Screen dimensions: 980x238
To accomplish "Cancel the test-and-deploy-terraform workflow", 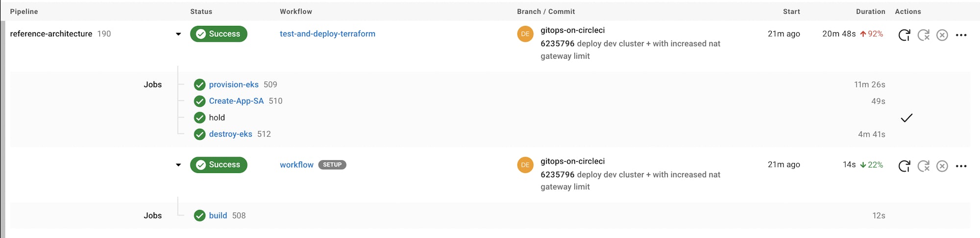I will [942, 35].
